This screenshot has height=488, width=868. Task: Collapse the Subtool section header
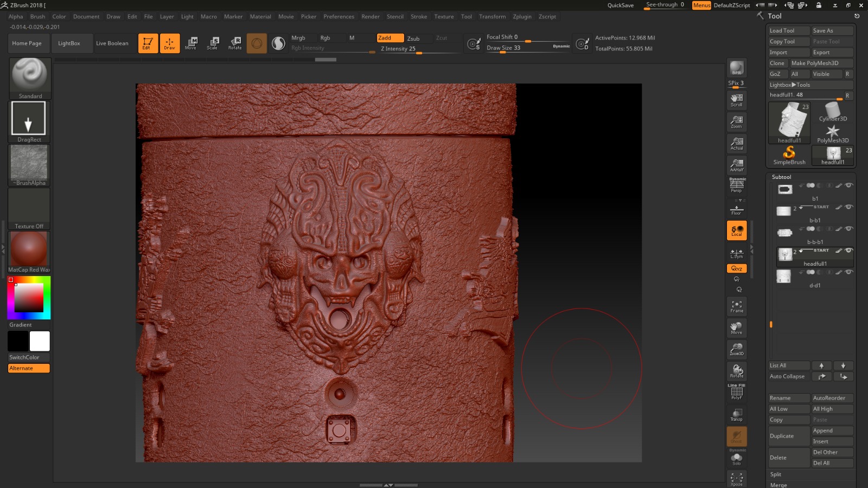tap(781, 177)
